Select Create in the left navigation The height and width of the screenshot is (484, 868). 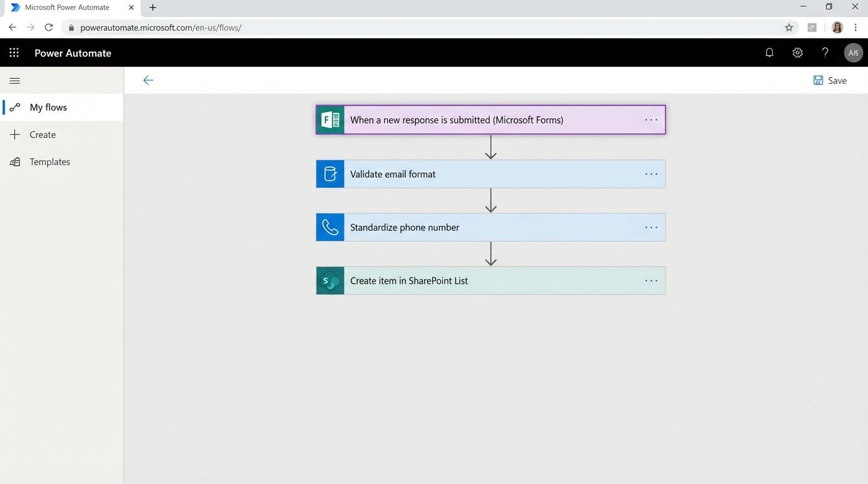42,135
